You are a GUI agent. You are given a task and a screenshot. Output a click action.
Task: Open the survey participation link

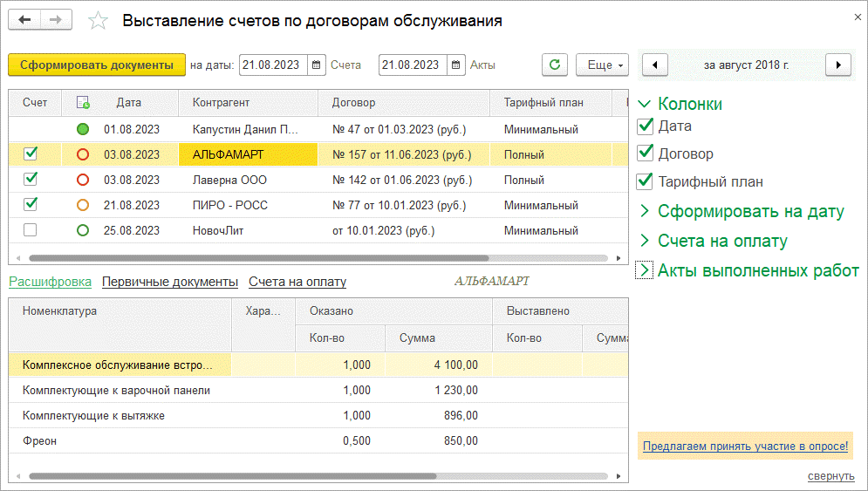(x=745, y=447)
